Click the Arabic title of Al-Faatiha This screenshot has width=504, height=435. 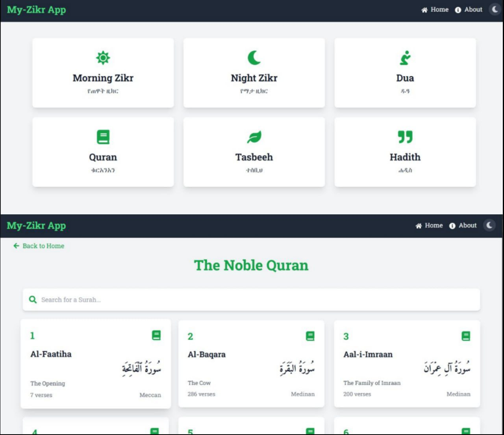click(x=141, y=369)
